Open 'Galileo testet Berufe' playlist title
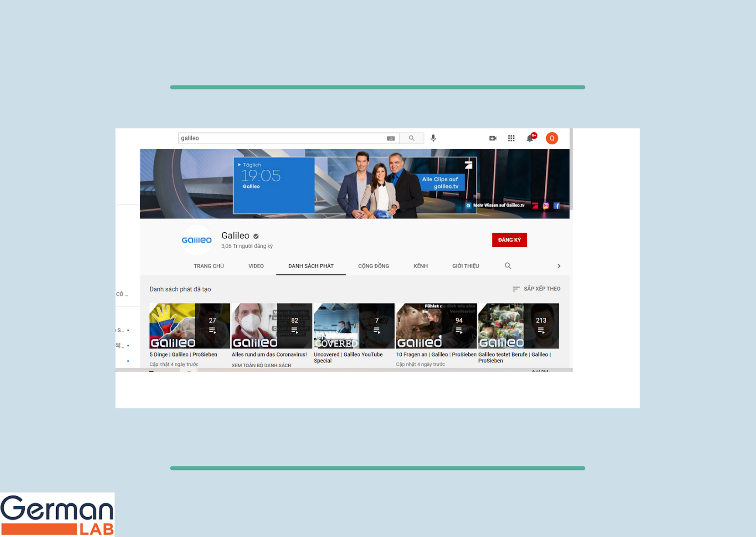This screenshot has height=537, width=756. (515, 357)
